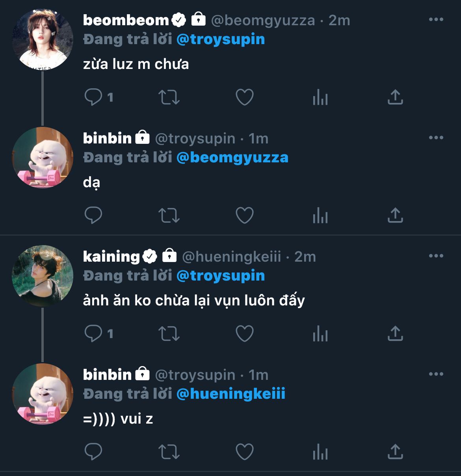Like binbin's reply 'dạ'
Image resolution: width=461 pixels, height=476 pixels.
(244, 215)
